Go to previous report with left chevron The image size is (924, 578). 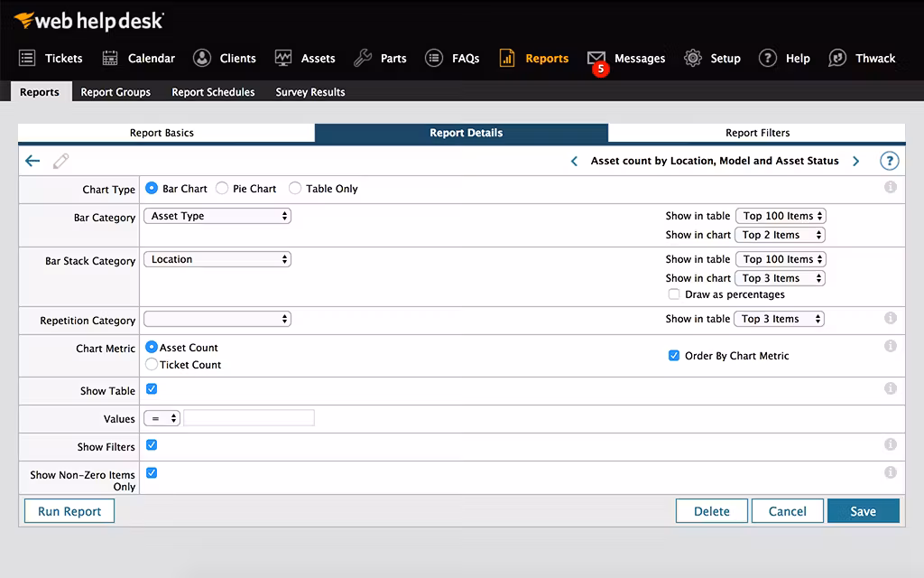tap(574, 161)
